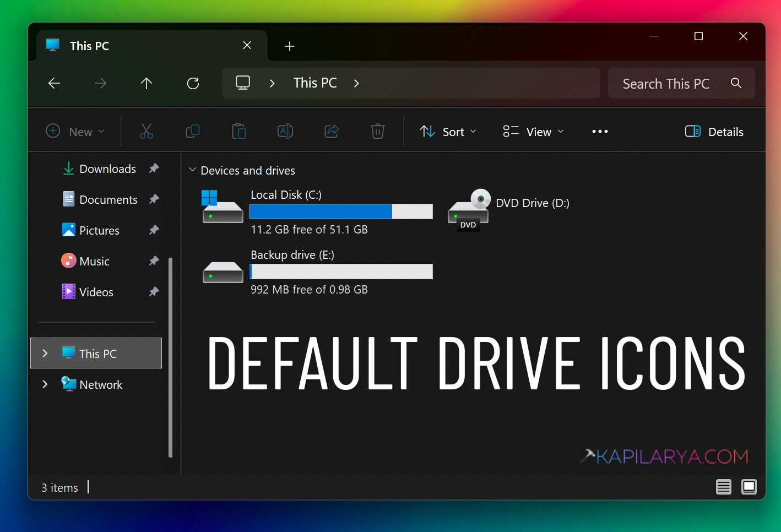
Task: Click the Local Disk (C:) usage bar
Action: coord(341,211)
